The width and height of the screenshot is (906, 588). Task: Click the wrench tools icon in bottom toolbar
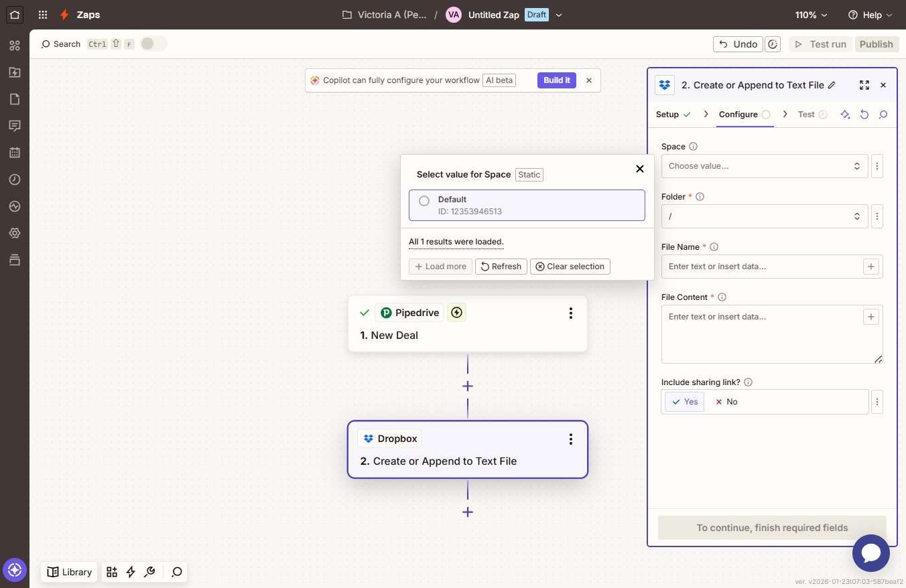(x=150, y=572)
